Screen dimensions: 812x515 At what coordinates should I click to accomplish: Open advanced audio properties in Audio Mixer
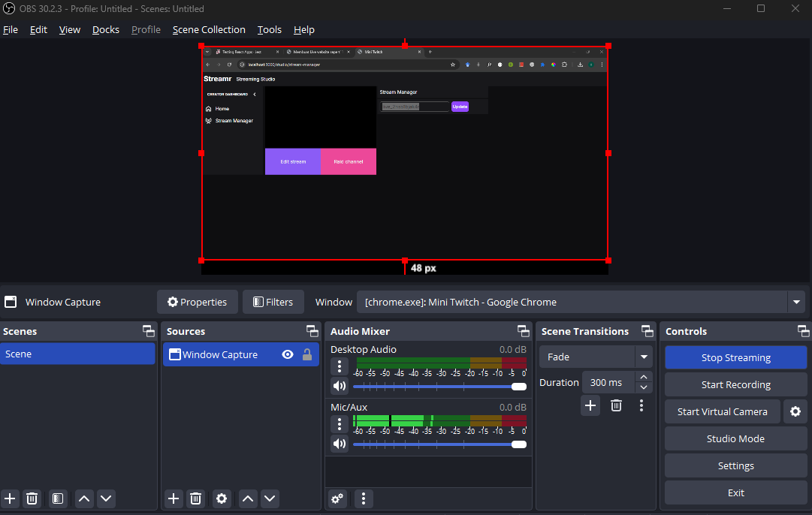[337, 498]
